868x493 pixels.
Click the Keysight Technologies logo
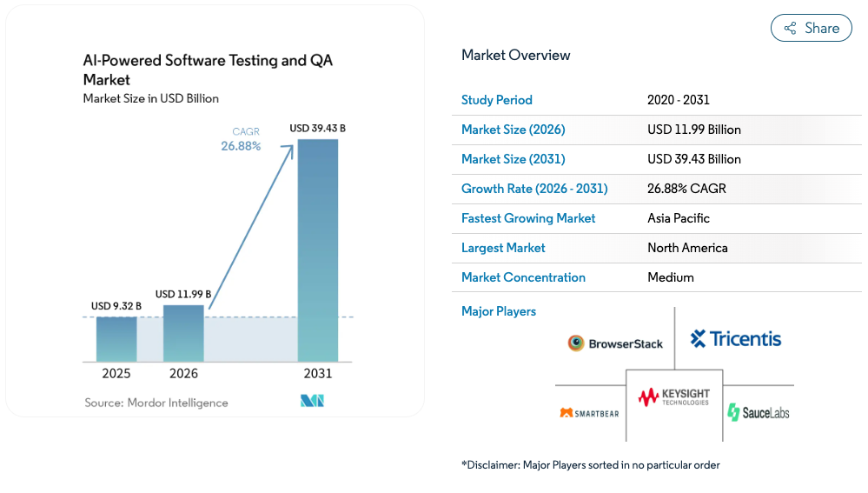tap(673, 396)
